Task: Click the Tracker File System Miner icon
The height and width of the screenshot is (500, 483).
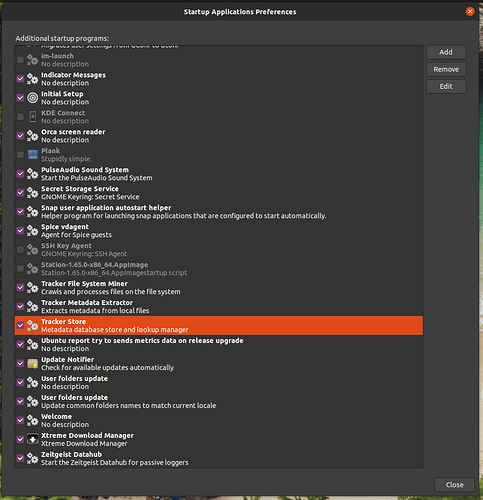Action: click(x=32, y=288)
